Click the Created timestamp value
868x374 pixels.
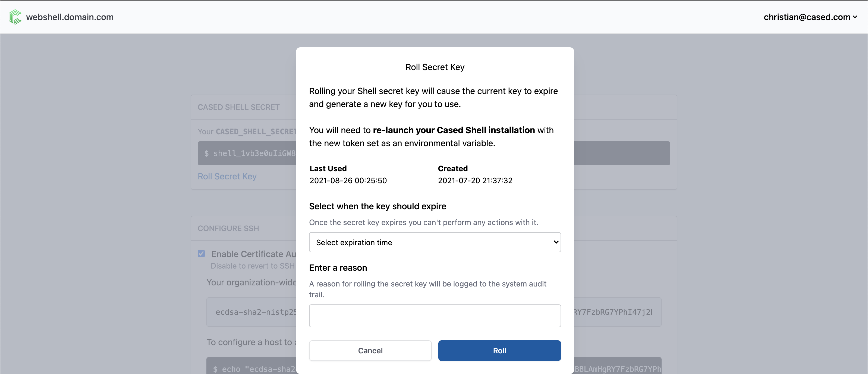(x=475, y=180)
